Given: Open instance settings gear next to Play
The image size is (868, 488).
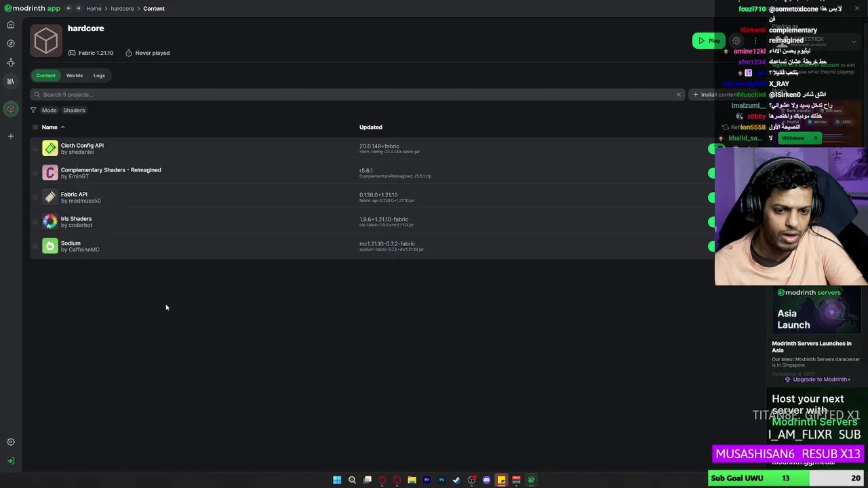Looking at the screenshot, I should 736,41.
